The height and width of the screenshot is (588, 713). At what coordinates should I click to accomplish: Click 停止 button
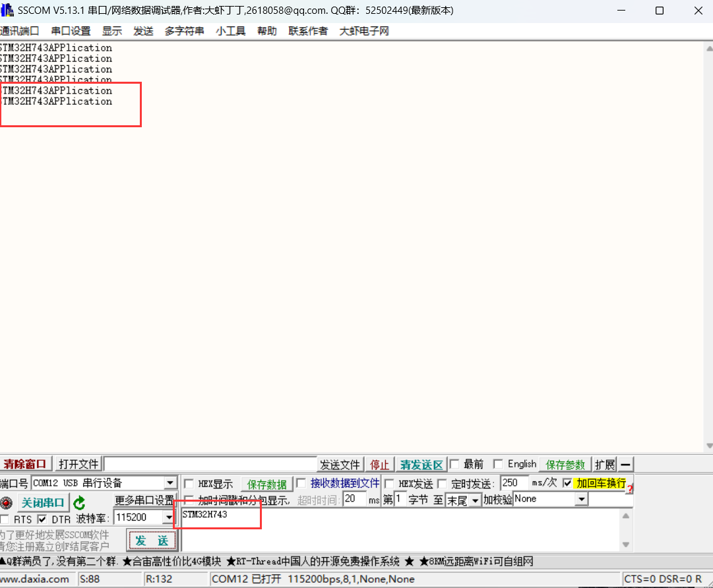(x=379, y=465)
